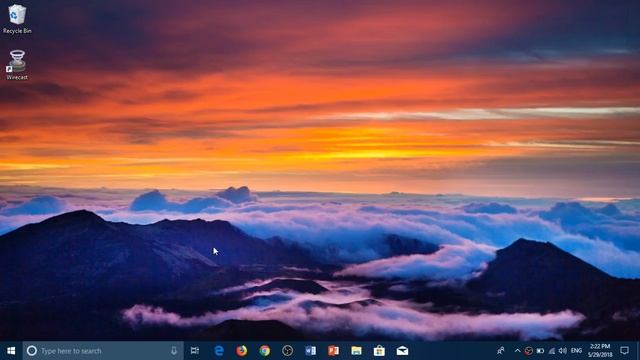Open the People icon in the taskbar
The width and height of the screenshot is (640, 360).
click(x=501, y=351)
